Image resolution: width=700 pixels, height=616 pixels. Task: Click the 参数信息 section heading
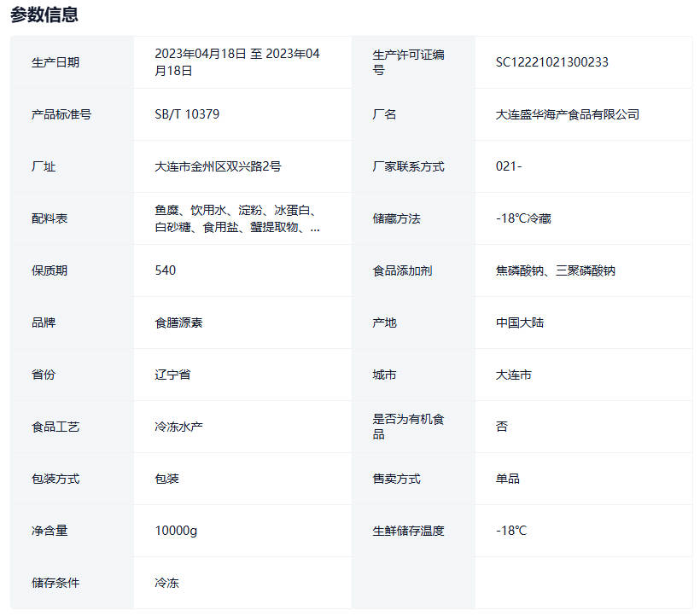pyautogui.click(x=44, y=15)
